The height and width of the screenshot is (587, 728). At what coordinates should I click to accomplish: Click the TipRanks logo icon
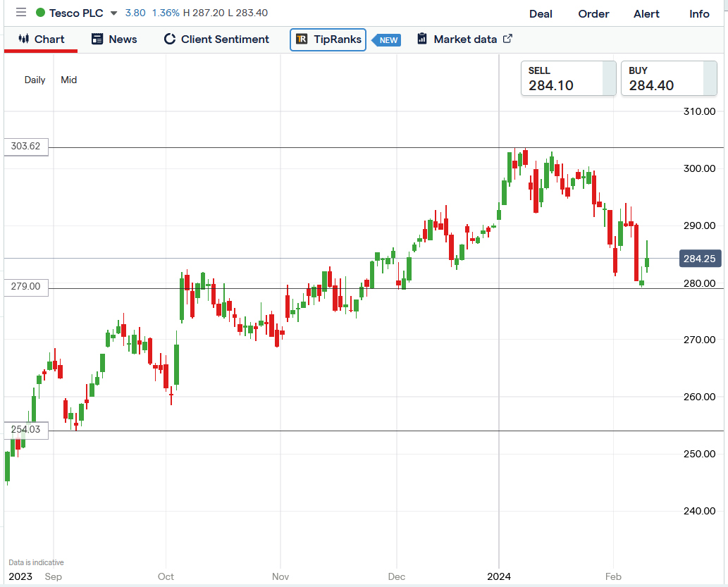click(302, 39)
